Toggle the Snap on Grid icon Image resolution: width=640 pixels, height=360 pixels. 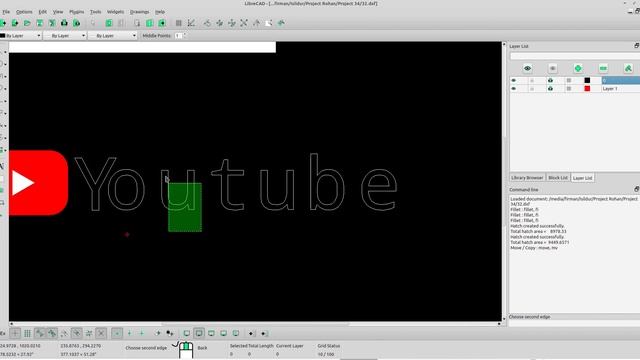point(27,333)
